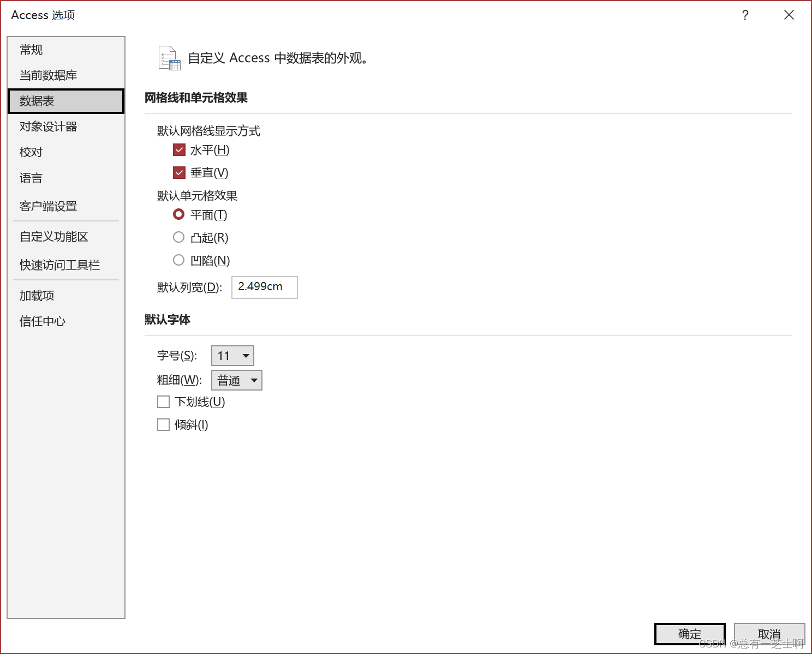Enable the 倾斜(I) checkbox

(x=163, y=425)
